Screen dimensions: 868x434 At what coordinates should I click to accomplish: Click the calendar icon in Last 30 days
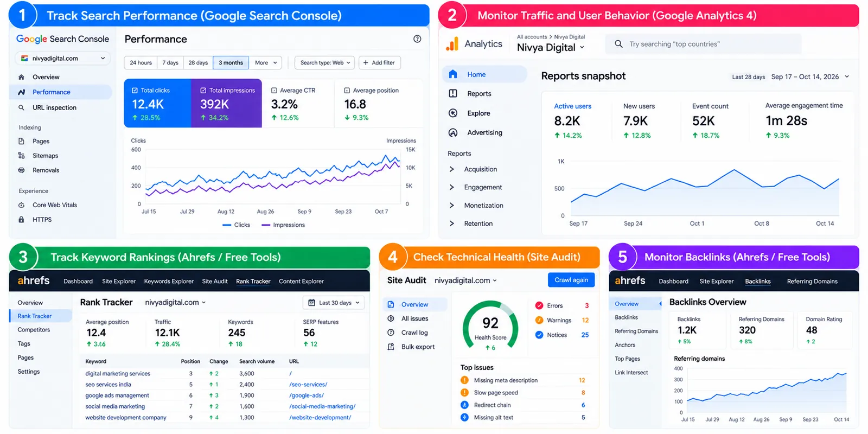[311, 303]
